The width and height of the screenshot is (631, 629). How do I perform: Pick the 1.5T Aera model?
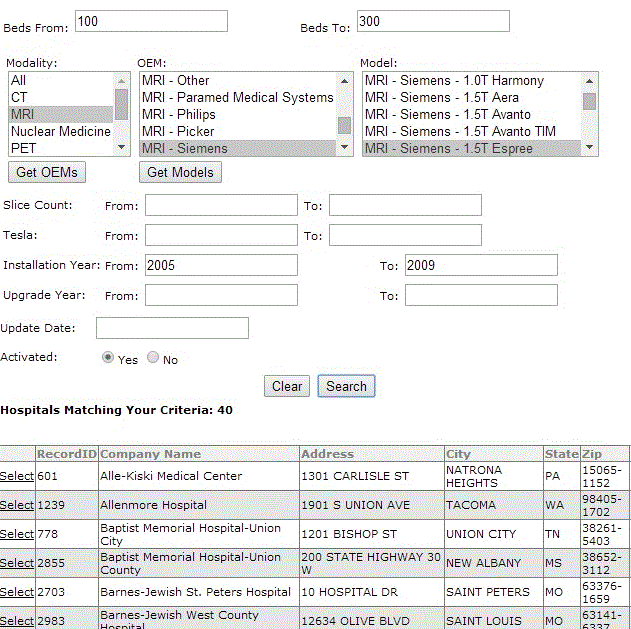click(x=472, y=97)
